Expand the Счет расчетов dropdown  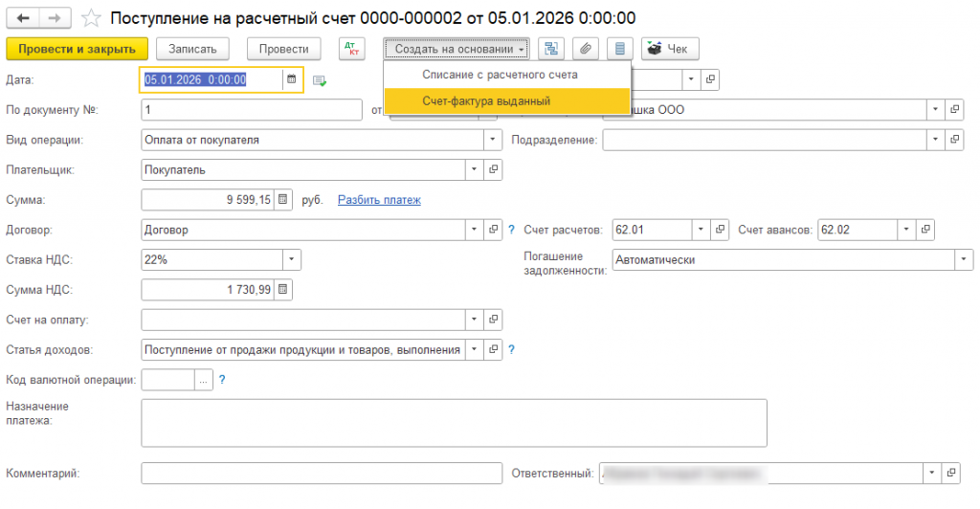pyautogui.click(x=701, y=230)
